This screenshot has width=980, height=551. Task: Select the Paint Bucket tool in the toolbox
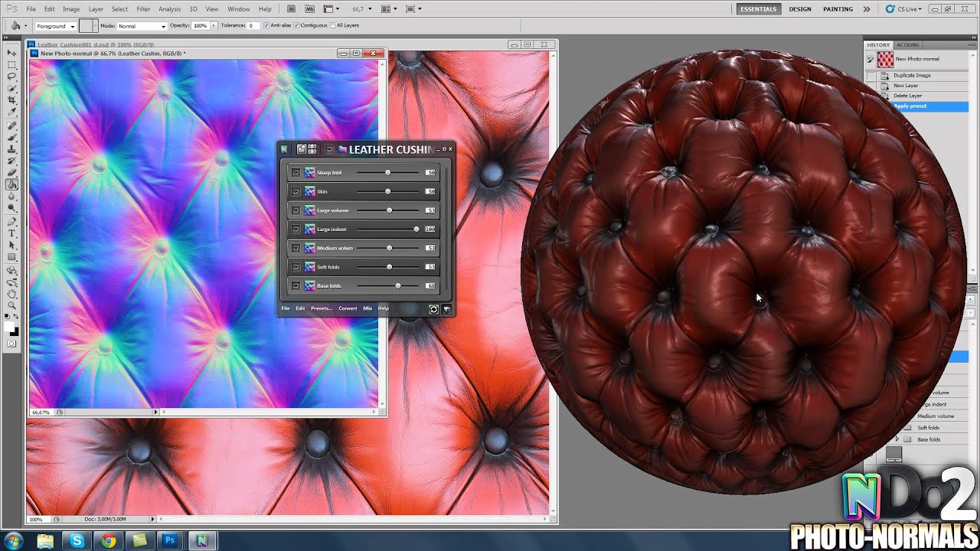[12, 184]
